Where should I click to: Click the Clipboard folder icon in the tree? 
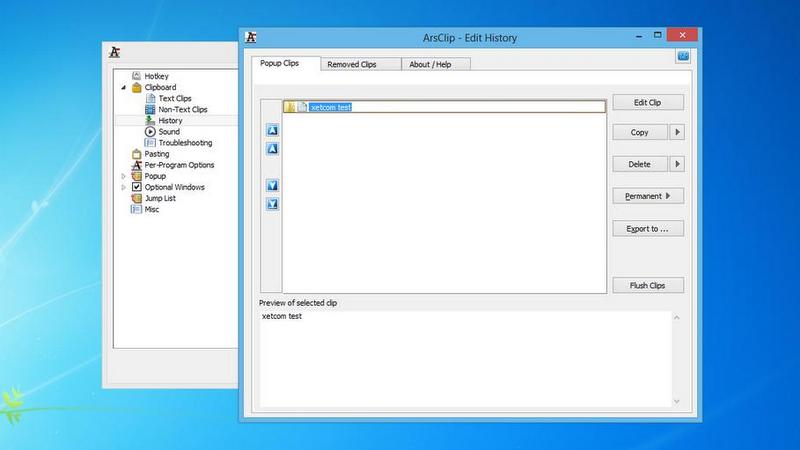(x=136, y=87)
